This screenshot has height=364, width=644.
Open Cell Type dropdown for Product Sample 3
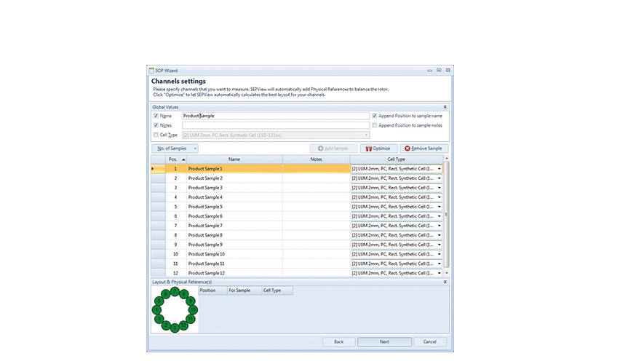[440, 188]
